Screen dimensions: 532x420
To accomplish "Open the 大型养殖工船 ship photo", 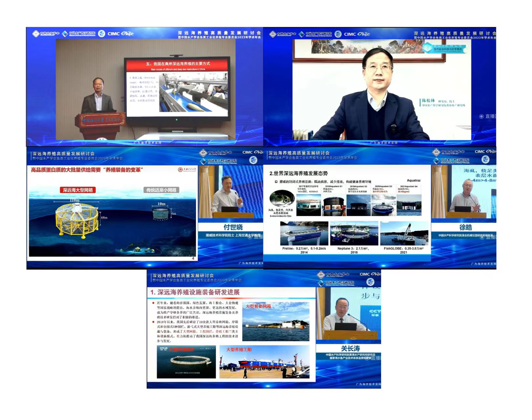I will (x=264, y=362).
